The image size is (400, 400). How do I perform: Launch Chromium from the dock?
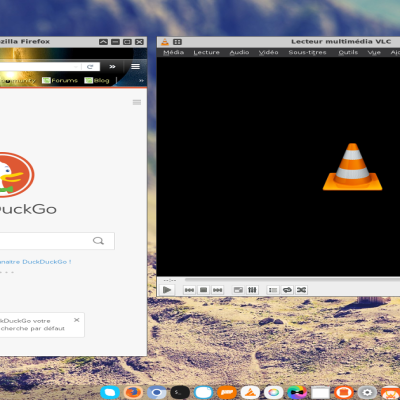click(157, 392)
